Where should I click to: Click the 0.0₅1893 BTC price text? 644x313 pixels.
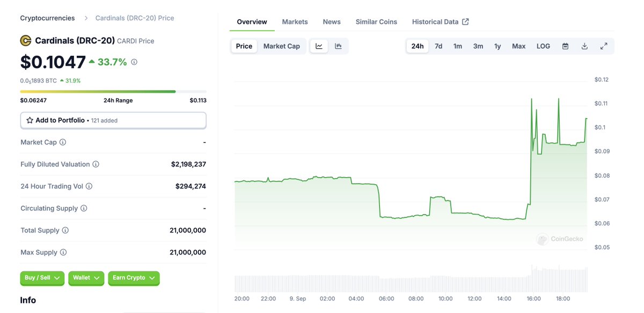coord(39,81)
